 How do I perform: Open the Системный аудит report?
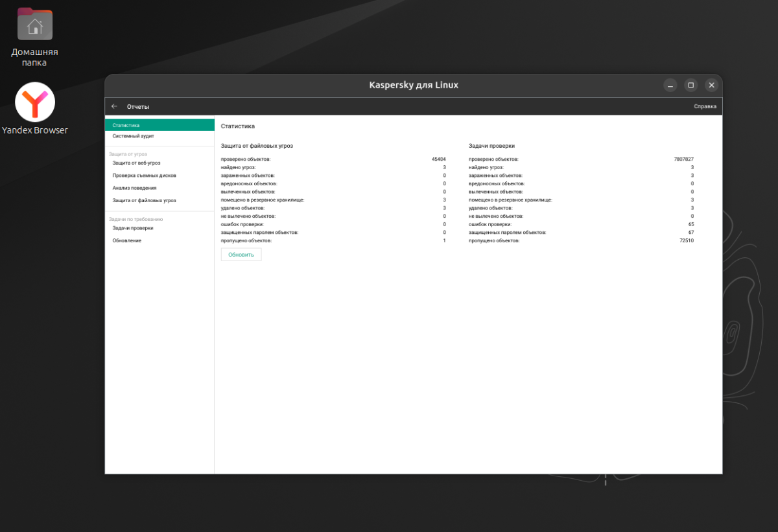coord(133,136)
